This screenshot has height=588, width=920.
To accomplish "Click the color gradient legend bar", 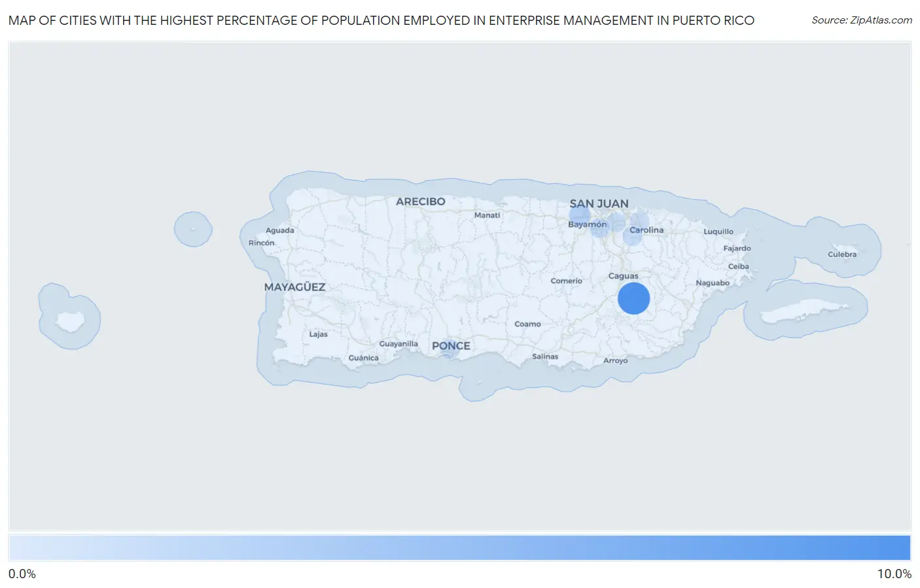I will (459, 548).
